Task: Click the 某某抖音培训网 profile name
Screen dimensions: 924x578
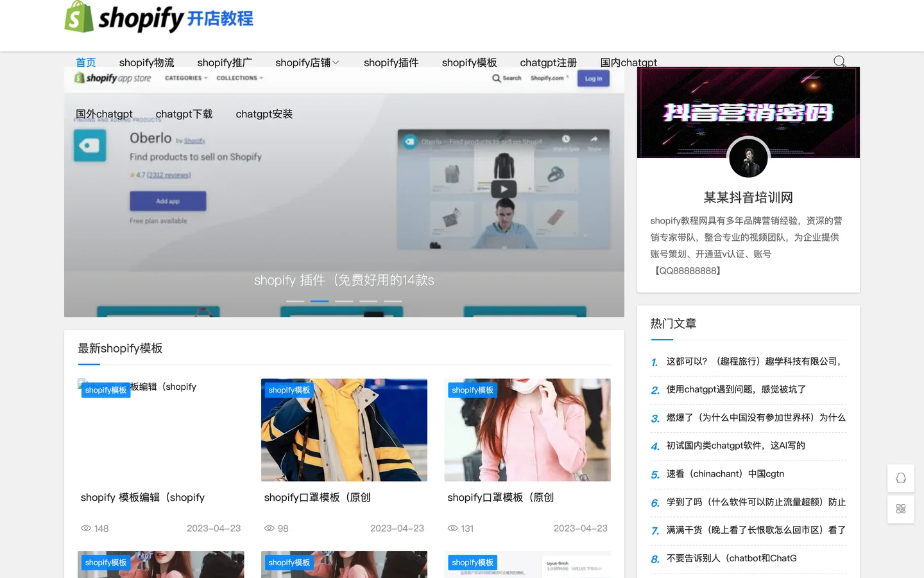Action: pos(748,197)
